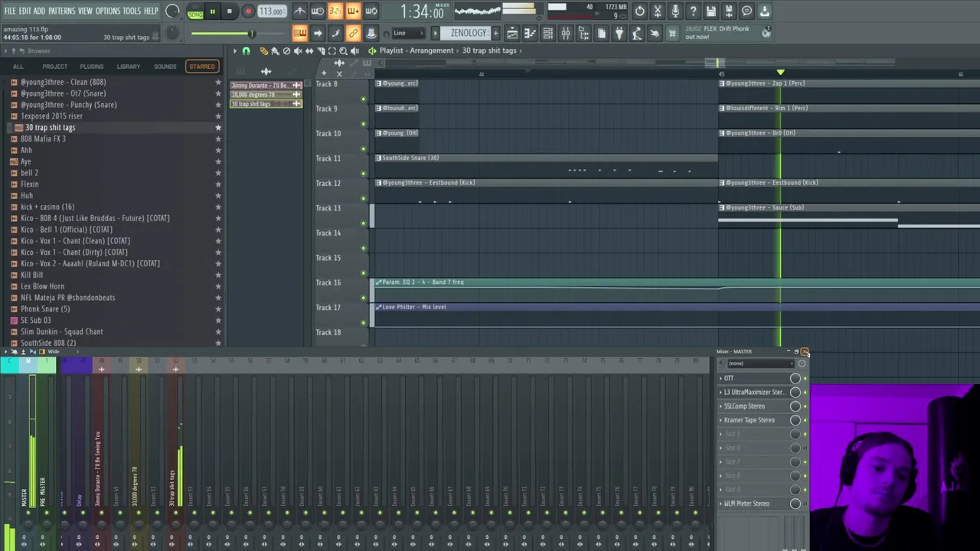The width and height of the screenshot is (980, 551).
Task: Select the Draw pencil tool in playlist
Action: coord(263,51)
